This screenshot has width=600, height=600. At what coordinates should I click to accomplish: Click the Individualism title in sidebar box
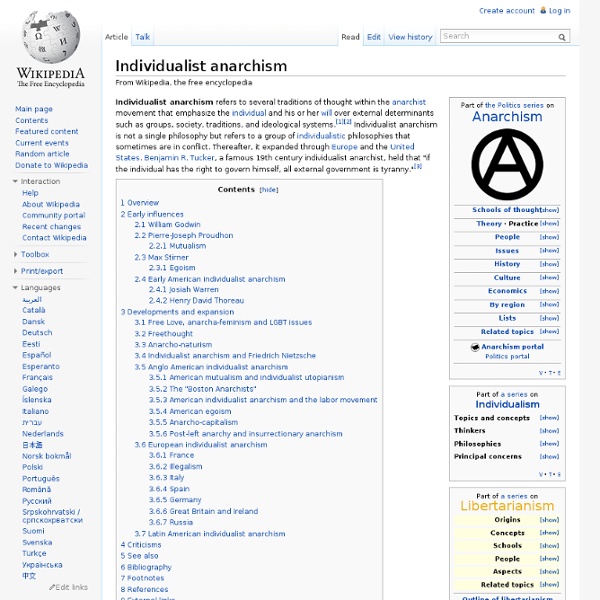[507, 404]
